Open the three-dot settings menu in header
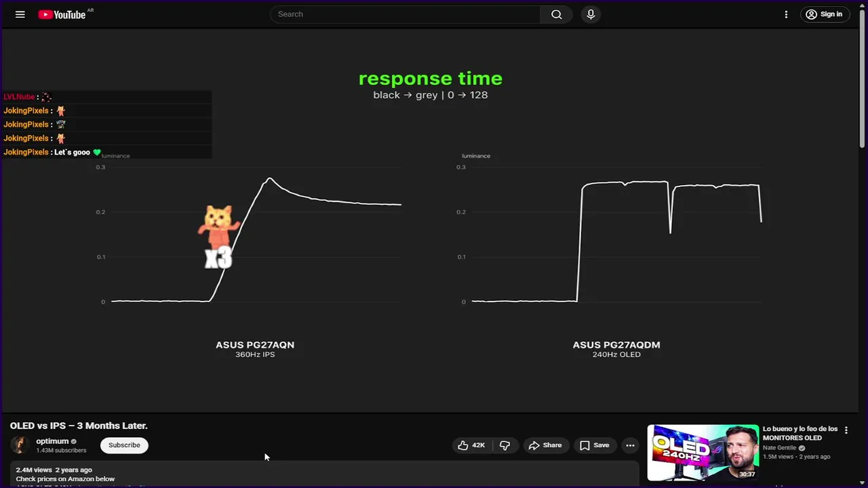The width and height of the screenshot is (868, 488). (786, 14)
